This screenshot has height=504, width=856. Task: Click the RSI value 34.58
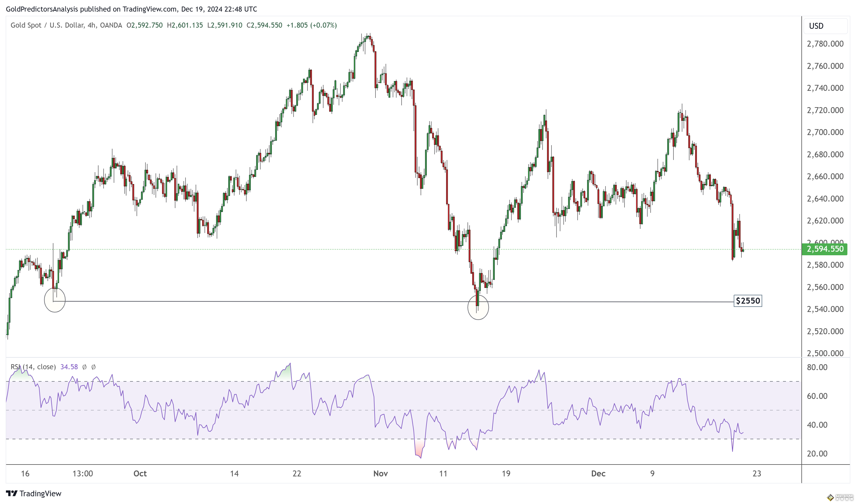(x=69, y=367)
